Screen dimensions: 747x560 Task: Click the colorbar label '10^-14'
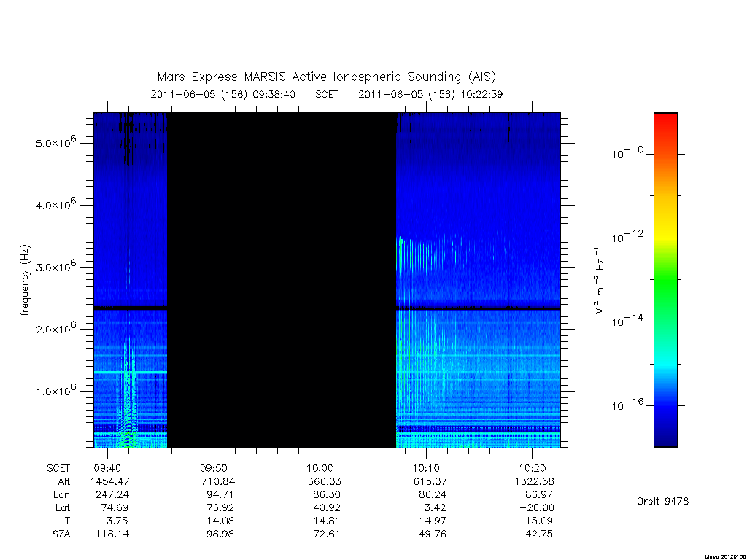627,320
